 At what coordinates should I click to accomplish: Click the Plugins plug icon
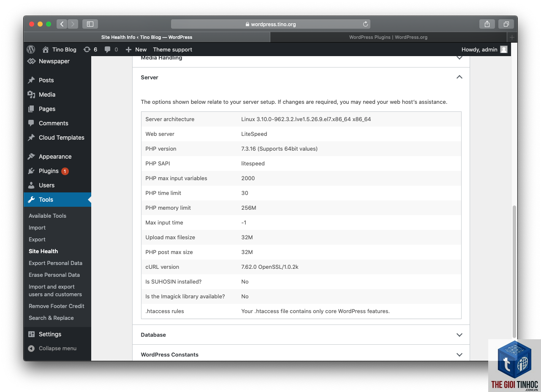coord(31,171)
